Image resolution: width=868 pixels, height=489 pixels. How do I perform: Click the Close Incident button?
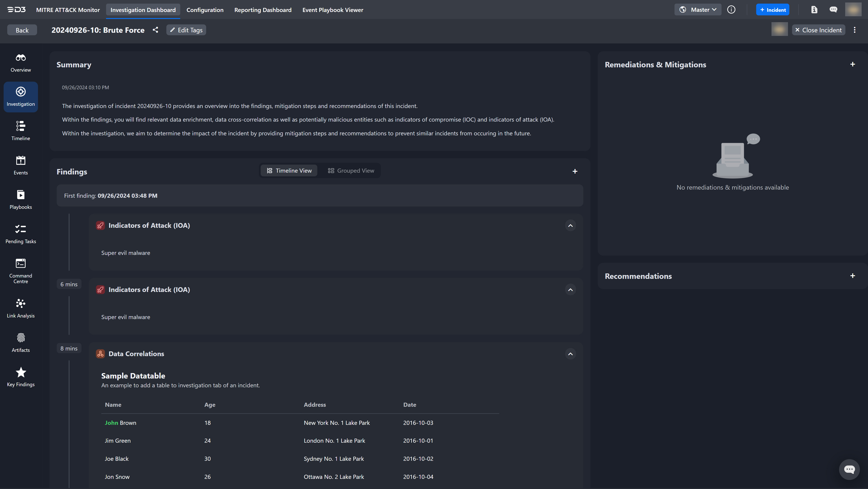[818, 30]
